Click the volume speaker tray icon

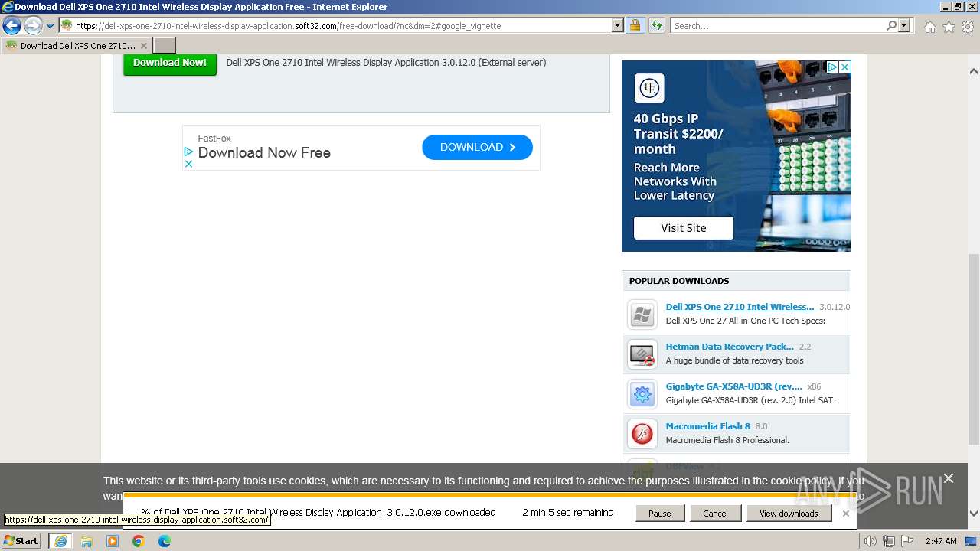[x=870, y=541]
